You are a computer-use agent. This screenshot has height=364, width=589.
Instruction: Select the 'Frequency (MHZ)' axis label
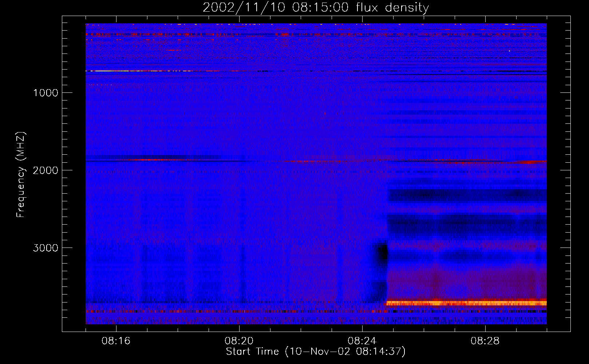click(21, 175)
